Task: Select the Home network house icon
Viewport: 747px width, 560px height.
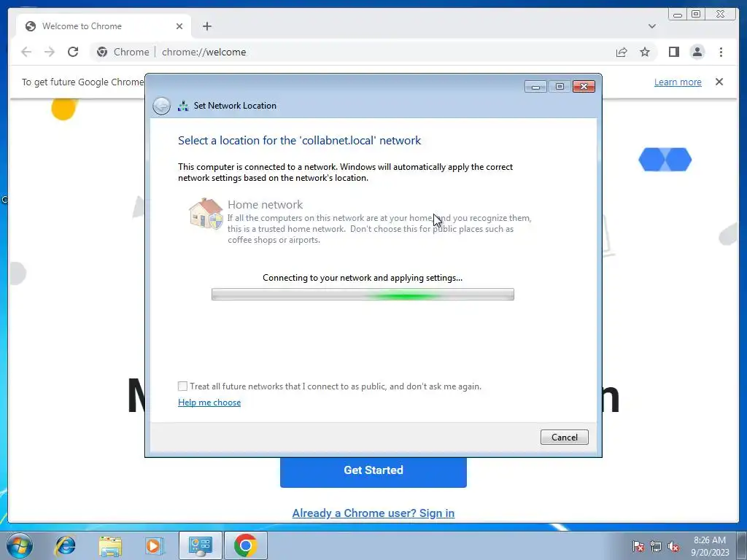Action: pos(206,214)
